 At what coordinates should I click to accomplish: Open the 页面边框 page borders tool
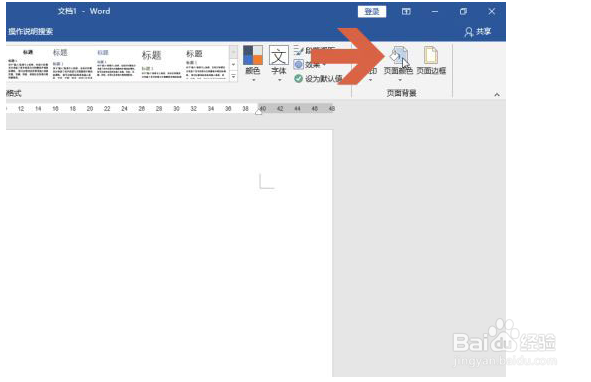[x=431, y=61]
